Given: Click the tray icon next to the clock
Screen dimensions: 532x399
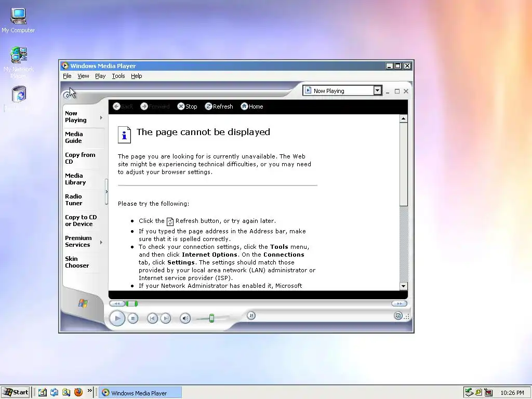Looking at the screenshot, I should click(488, 393).
